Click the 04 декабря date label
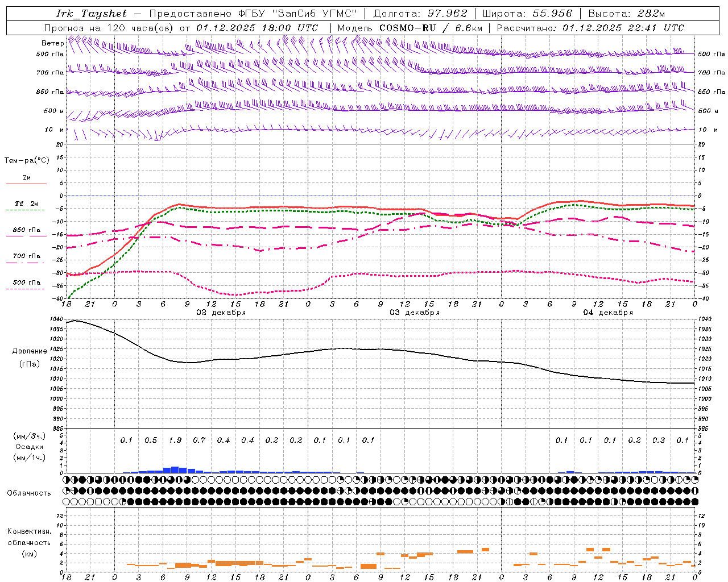The width and height of the screenshot is (728, 582). click(x=608, y=313)
